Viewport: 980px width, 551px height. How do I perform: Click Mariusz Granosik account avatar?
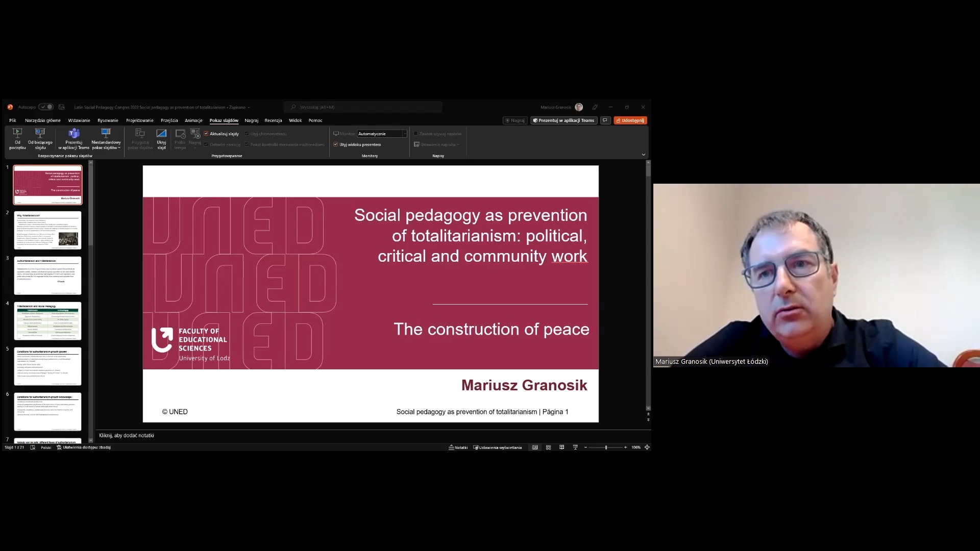coord(579,107)
